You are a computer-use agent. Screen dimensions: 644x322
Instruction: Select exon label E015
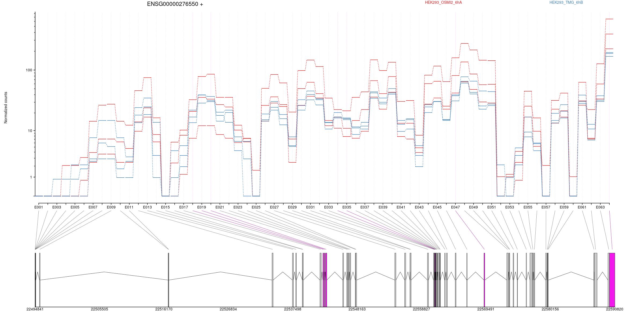(165, 207)
